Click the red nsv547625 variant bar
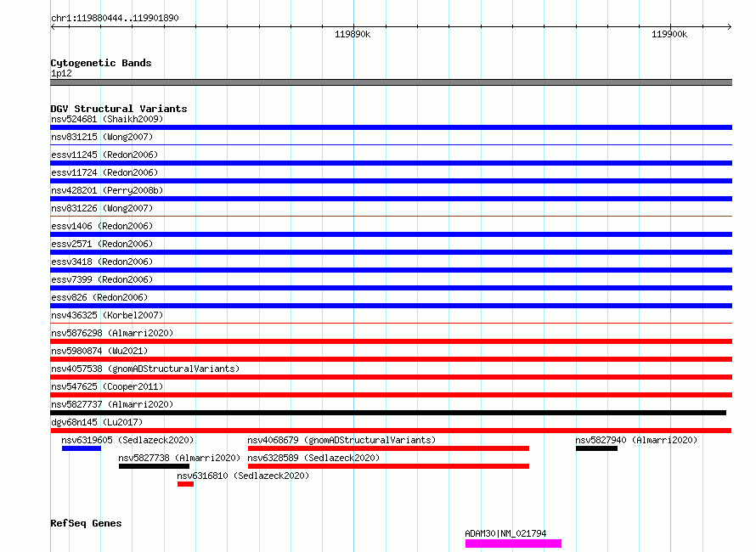Viewport: 756px width, 552px height. 391,395
